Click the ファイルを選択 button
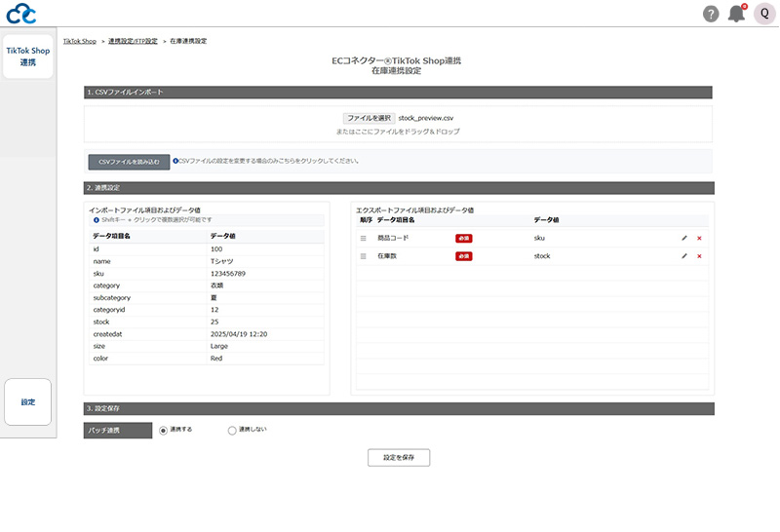 [369, 117]
